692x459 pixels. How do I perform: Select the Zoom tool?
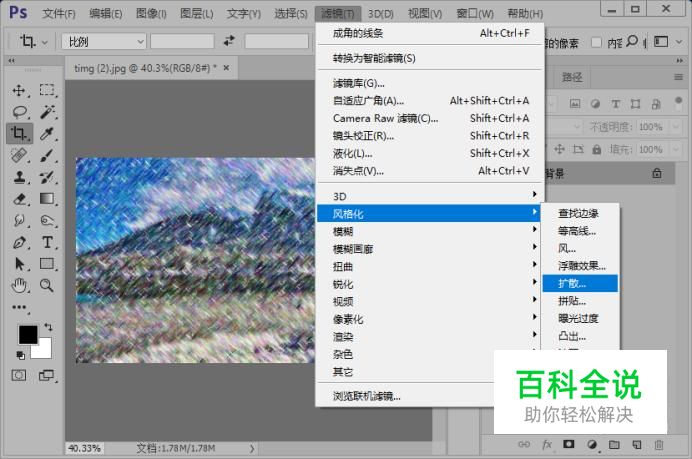point(47,286)
